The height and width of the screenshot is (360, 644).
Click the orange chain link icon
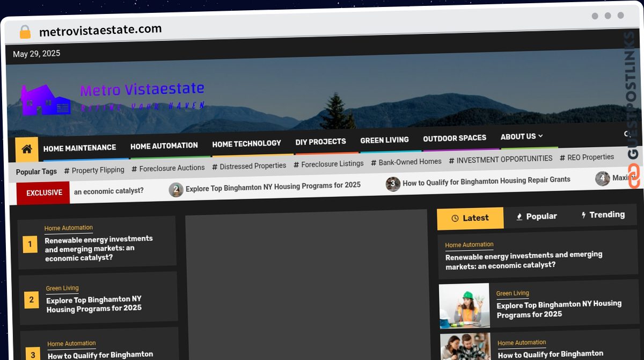(x=634, y=176)
